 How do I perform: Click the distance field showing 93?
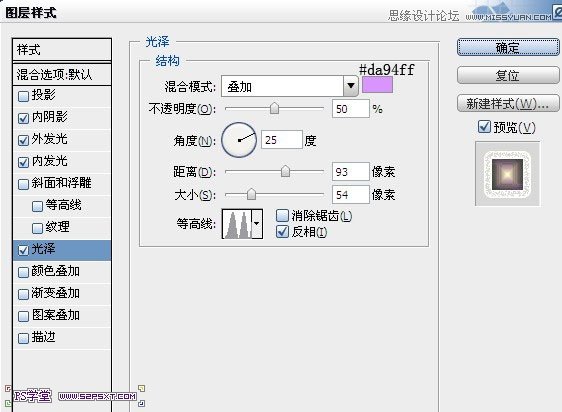coord(351,171)
